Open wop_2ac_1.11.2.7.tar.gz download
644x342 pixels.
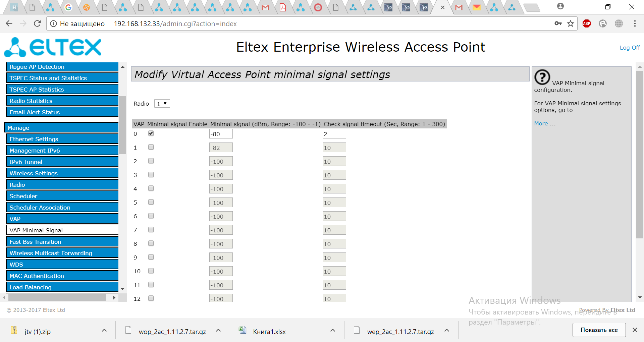pyautogui.click(x=172, y=332)
